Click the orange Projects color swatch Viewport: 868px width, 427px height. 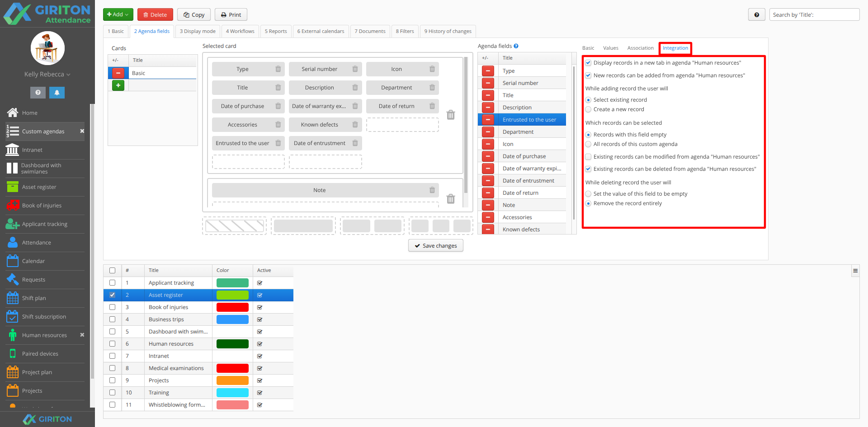click(x=232, y=380)
